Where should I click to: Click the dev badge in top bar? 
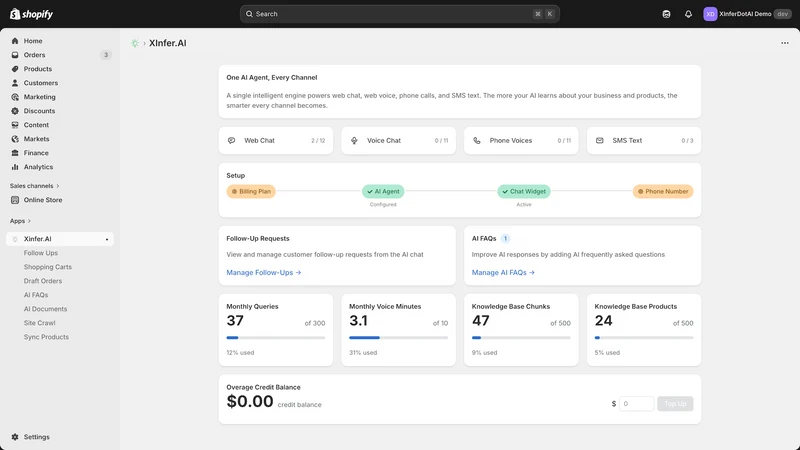pyautogui.click(x=782, y=14)
